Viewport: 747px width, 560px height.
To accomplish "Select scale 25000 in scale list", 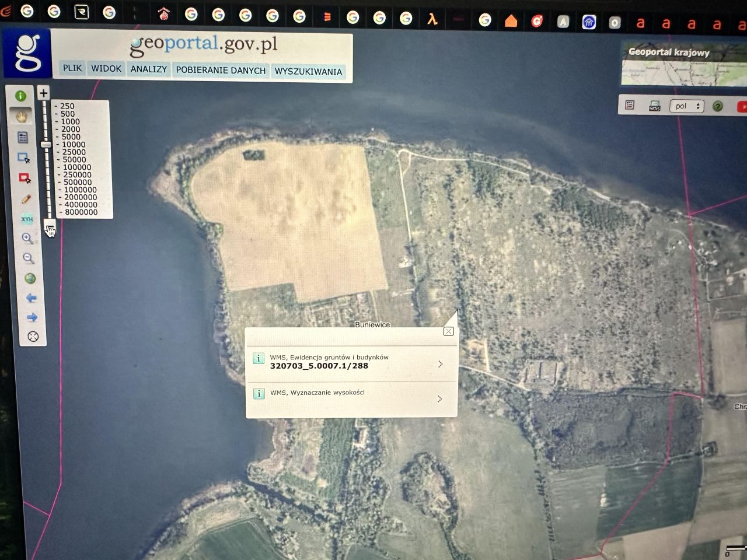I will click(x=74, y=152).
